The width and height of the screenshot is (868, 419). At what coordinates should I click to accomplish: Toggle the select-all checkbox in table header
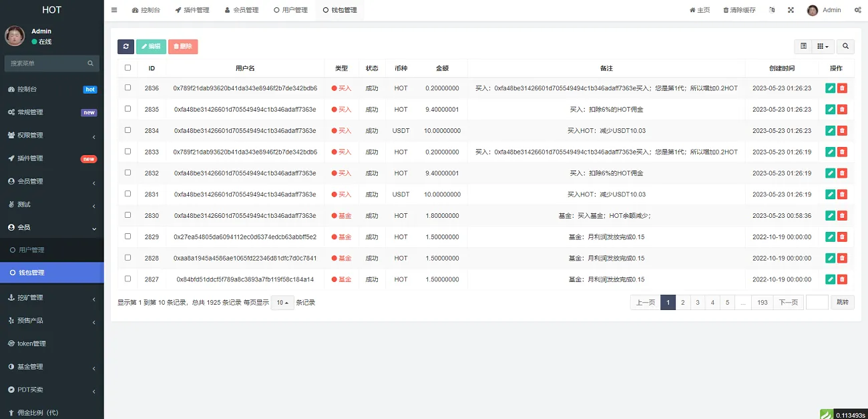coord(128,67)
